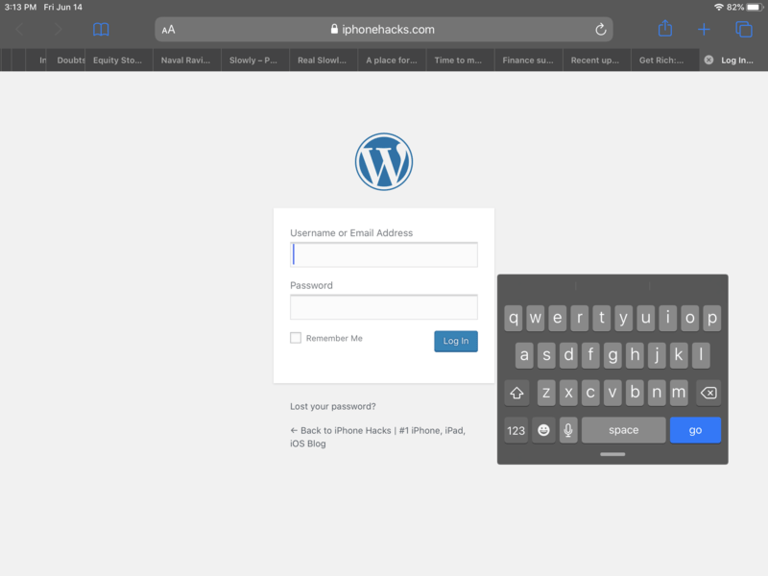Focus the Username or Email Address field
The width and height of the screenshot is (768, 576).
[384, 255]
